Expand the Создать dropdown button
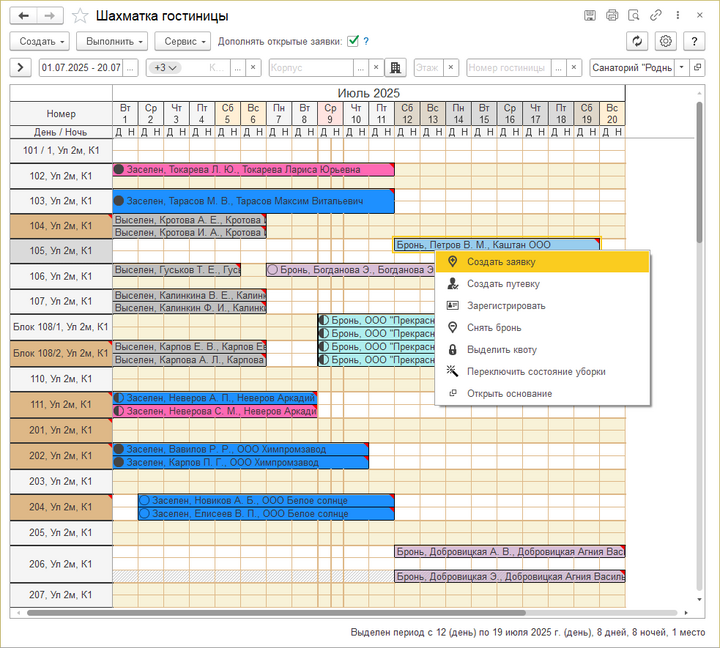This screenshot has height=648, width=720. point(39,41)
